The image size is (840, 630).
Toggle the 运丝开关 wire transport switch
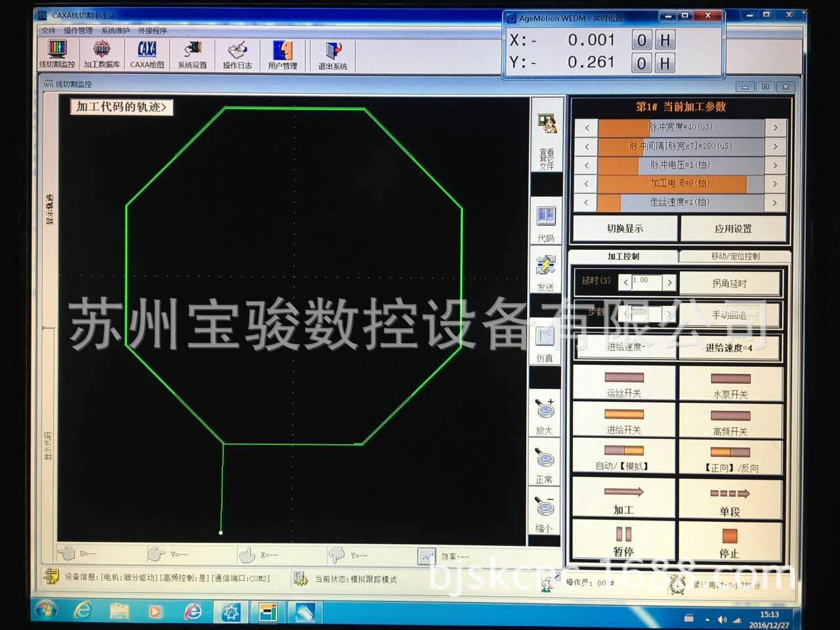tap(624, 383)
